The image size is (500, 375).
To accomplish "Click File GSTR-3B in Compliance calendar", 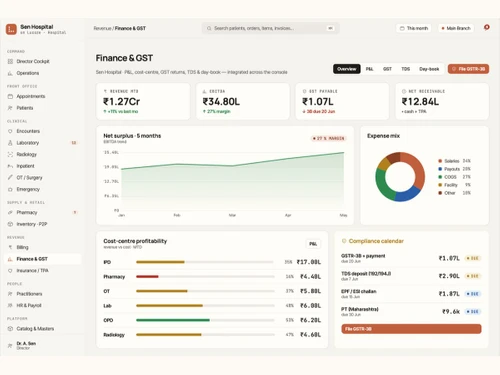I will pos(411,329).
